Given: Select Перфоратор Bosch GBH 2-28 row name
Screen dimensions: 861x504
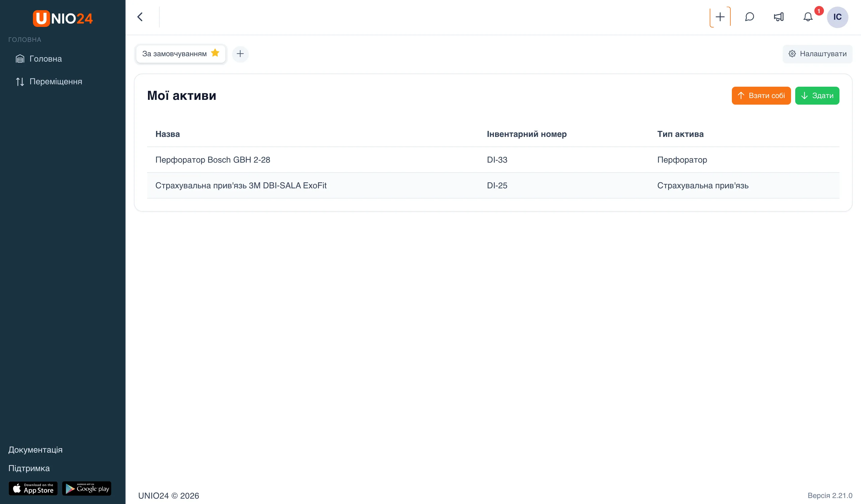Looking at the screenshot, I should coord(213,160).
